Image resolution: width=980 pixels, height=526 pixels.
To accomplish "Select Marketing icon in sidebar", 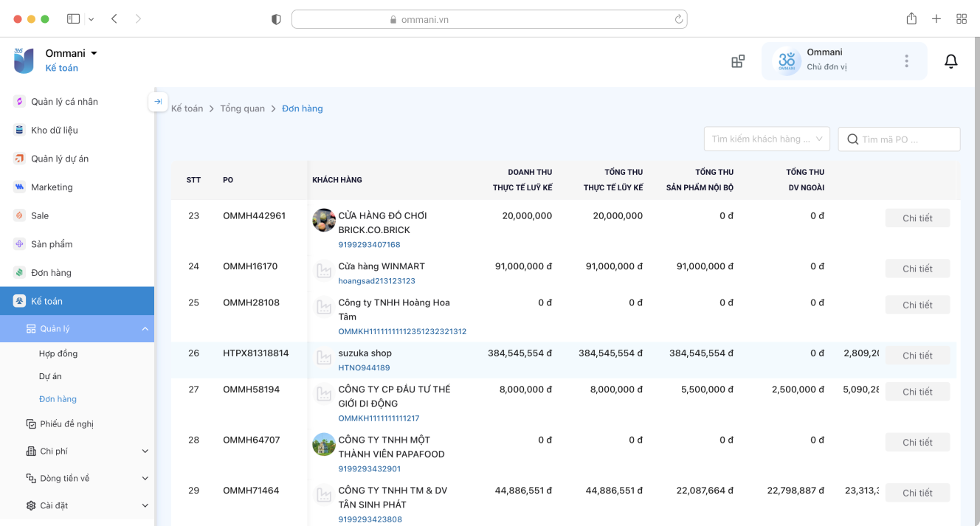I will click(x=19, y=187).
